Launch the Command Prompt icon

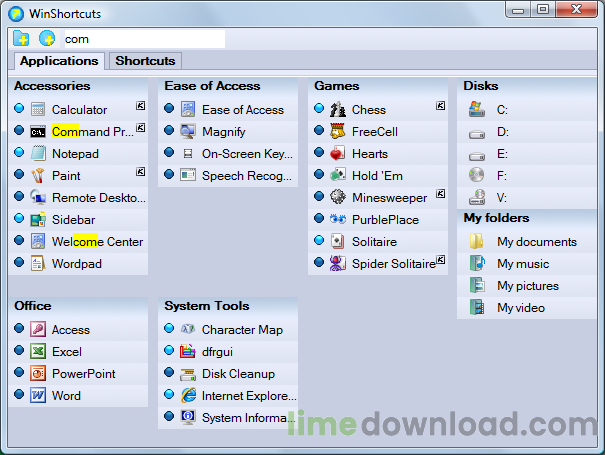38,132
